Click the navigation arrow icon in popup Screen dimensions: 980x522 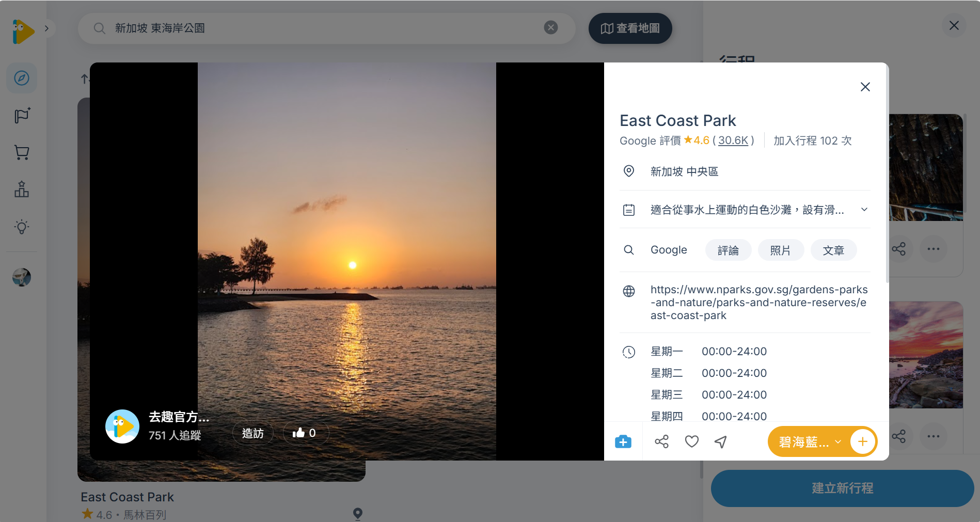721,441
